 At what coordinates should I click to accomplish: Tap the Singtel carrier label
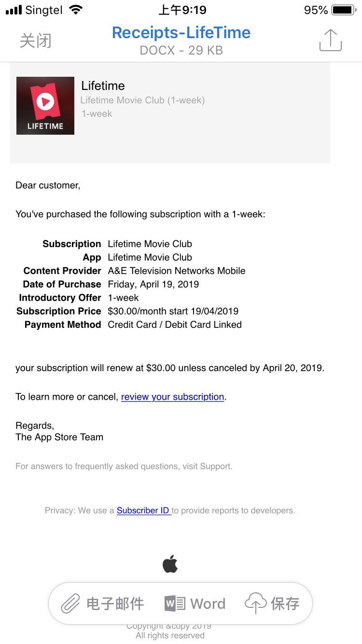(x=44, y=10)
